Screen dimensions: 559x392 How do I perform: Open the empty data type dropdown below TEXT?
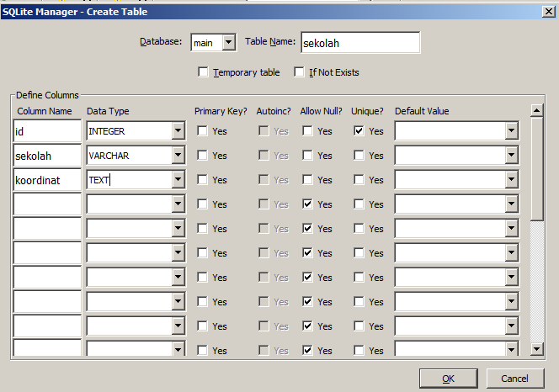178,204
